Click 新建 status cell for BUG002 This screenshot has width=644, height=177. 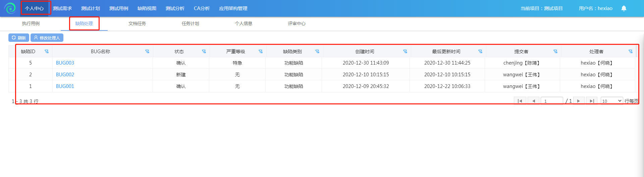tap(181, 75)
